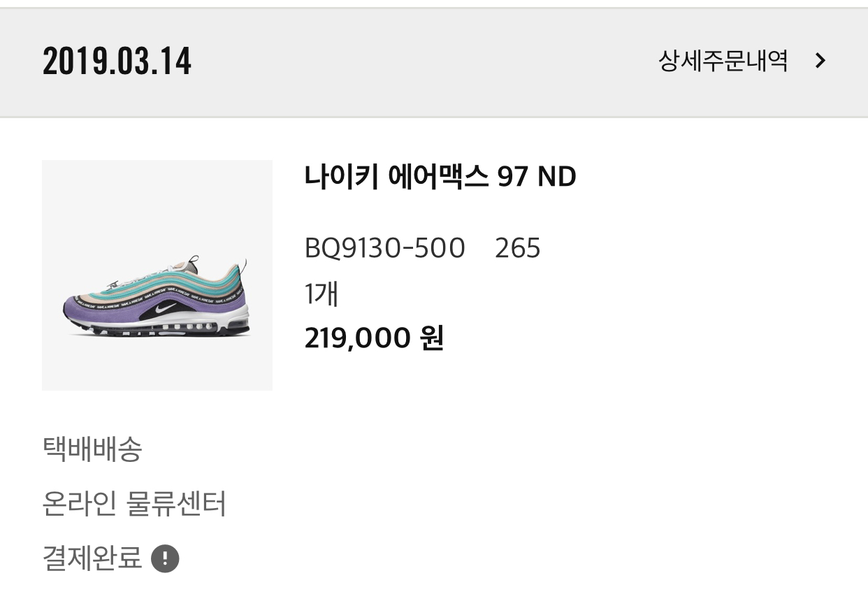Click the shoe size 265

517,248
